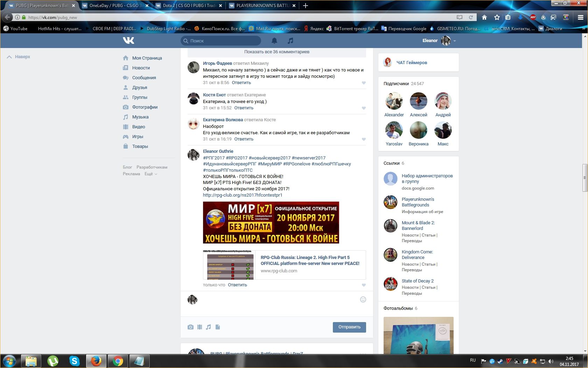Open uTorrent from the taskbar
588x368 pixels.
point(52,361)
